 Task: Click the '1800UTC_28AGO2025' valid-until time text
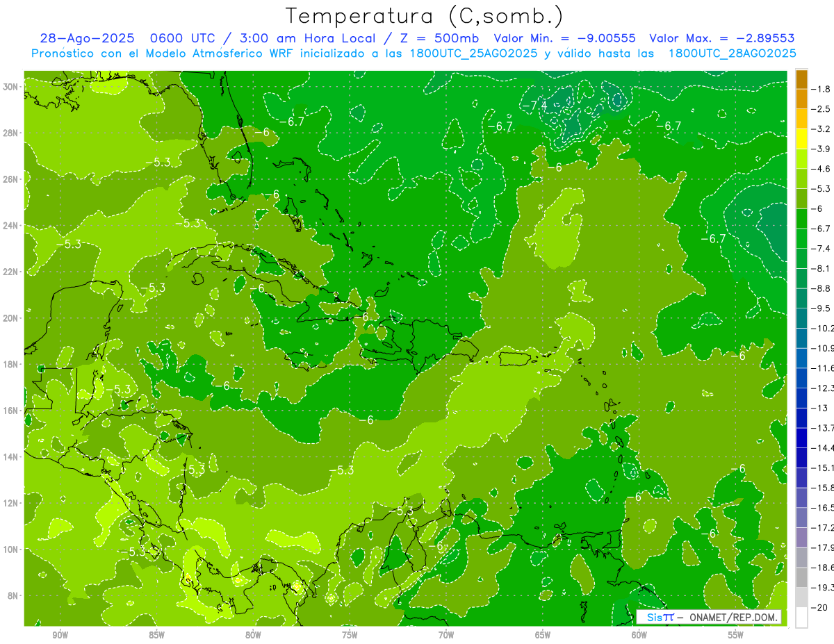pyautogui.click(x=731, y=53)
